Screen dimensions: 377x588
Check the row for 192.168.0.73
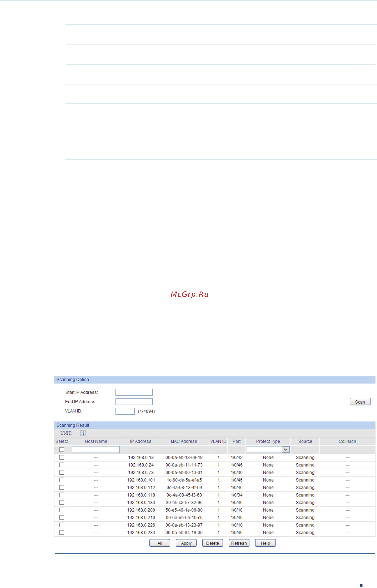(62, 472)
